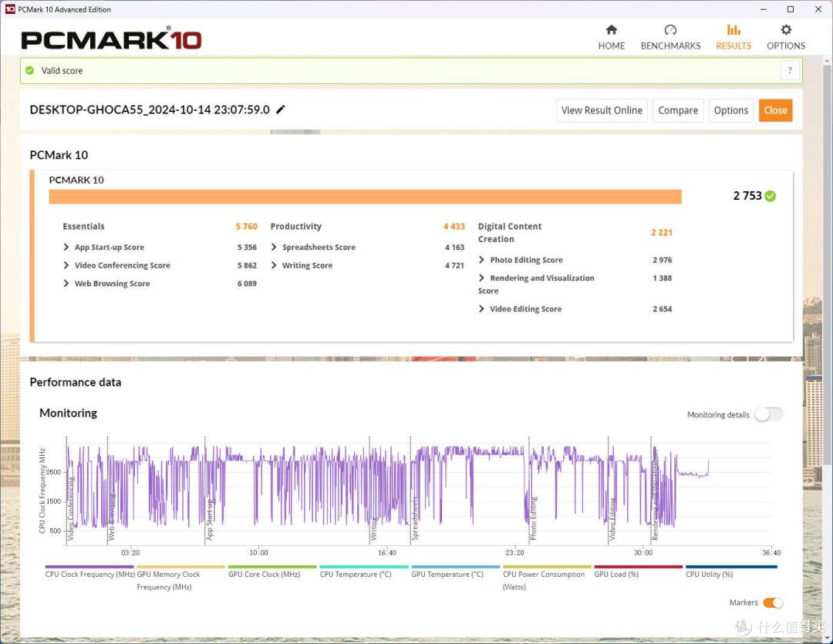Click the Productivity score 4 433
Image resolution: width=833 pixels, height=644 pixels.
[x=454, y=226]
